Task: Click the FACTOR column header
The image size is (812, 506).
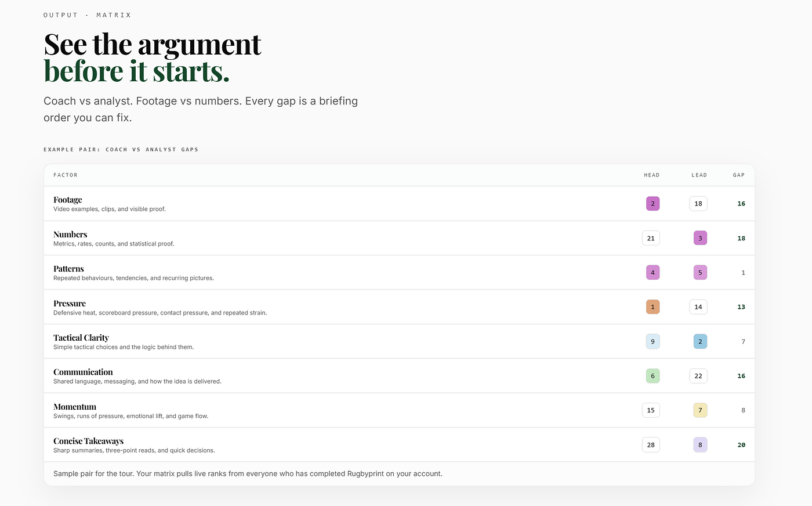Action: [x=66, y=175]
